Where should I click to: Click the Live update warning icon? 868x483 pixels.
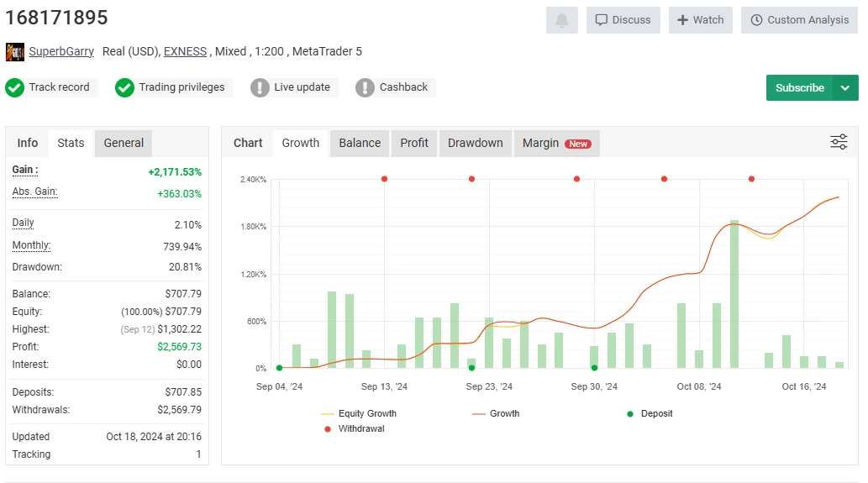(260, 87)
